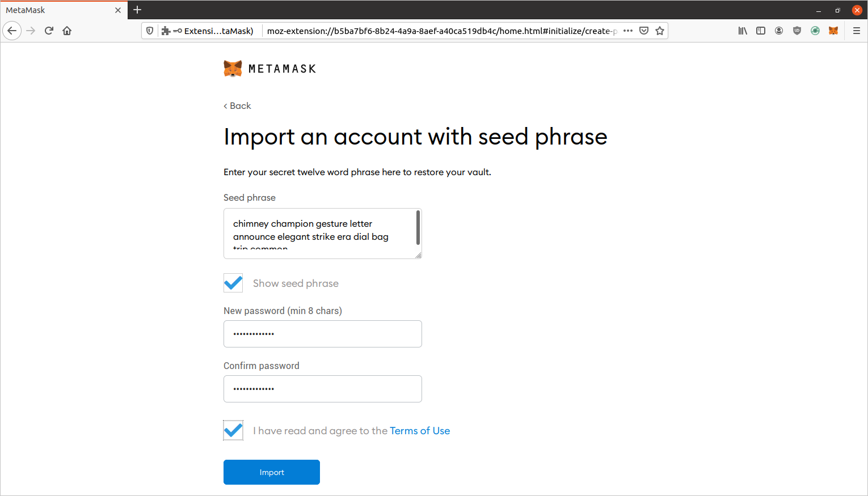Uncheck the Show seed phrase checkbox
This screenshot has width=868, height=496.
pos(233,283)
